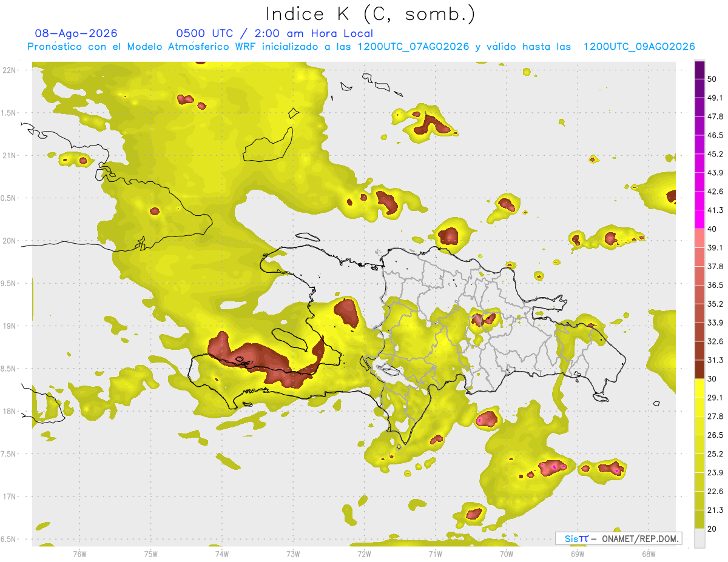Click the '74W' longitude label
Screen dimensions: 728x562
click(x=222, y=554)
